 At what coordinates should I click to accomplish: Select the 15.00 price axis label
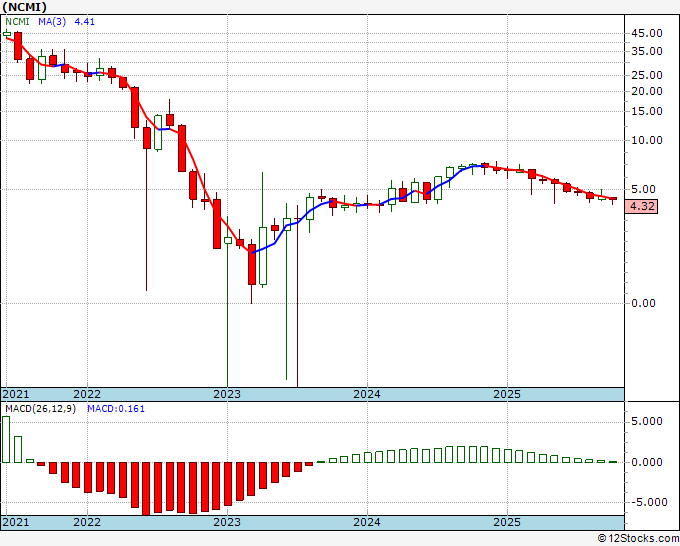click(x=647, y=111)
